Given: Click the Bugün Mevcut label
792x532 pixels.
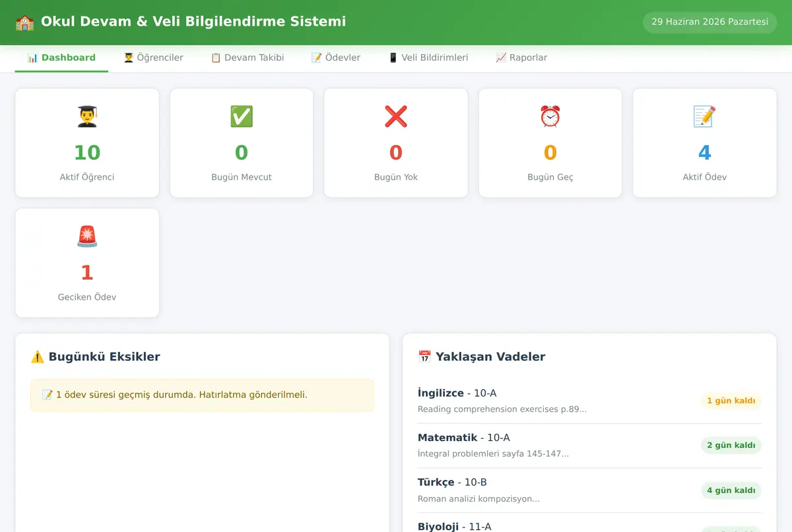Looking at the screenshot, I should click(x=242, y=177).
